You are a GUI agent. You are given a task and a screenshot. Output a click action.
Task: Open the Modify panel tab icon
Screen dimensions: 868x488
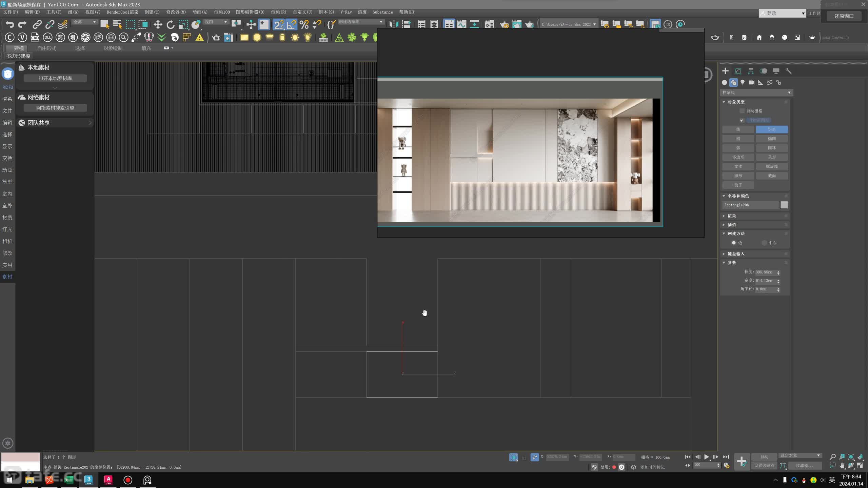point(738,71)
